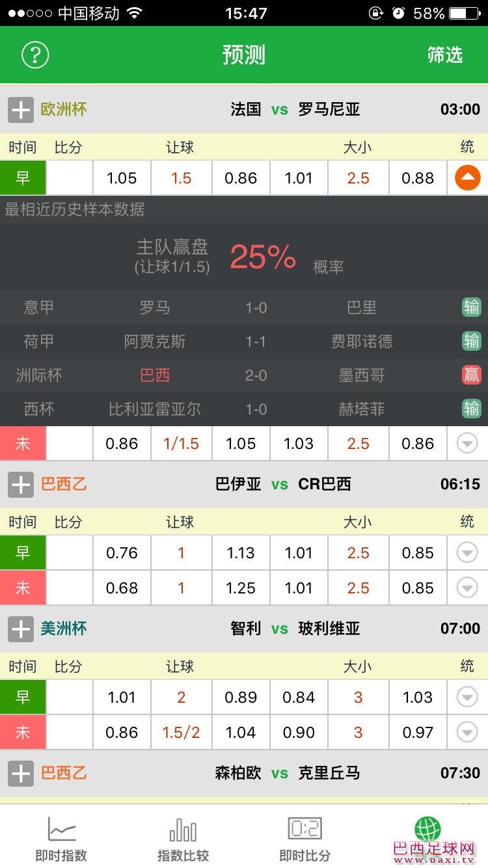Expand the 巴伊亚 未 row statistics arrow

pos(466,588)
